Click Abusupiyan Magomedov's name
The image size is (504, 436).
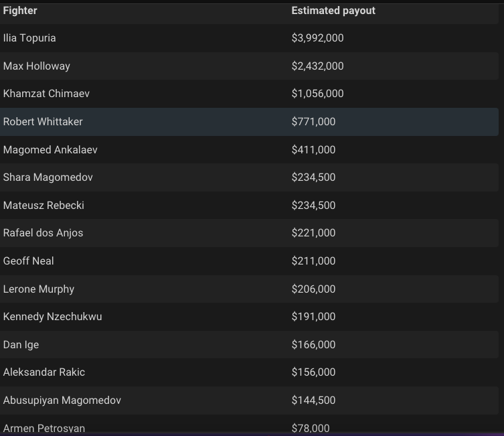point(62,401)
